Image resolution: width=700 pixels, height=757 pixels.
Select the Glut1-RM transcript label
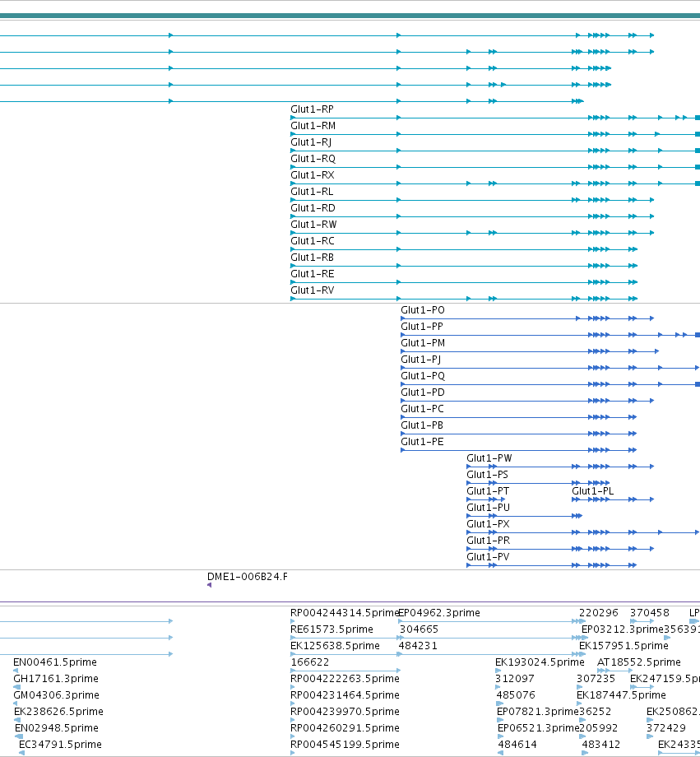click(313, 126)
